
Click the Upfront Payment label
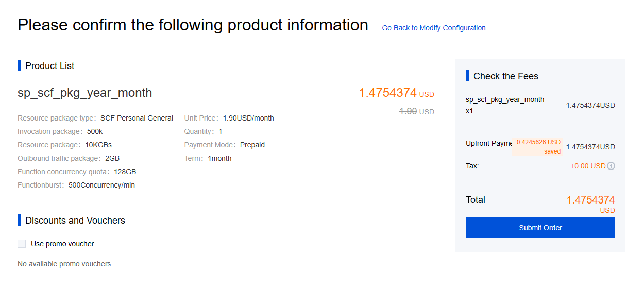tap(488, 143)
